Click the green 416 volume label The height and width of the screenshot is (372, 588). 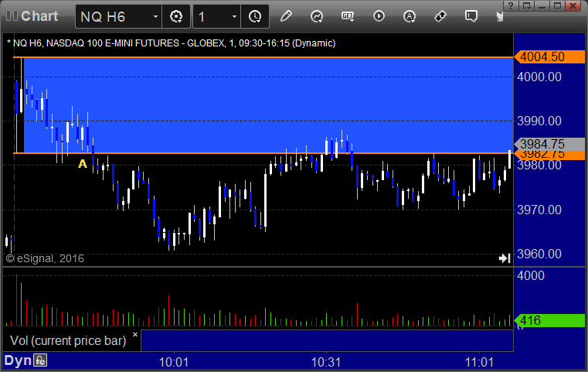coord(549,321)
